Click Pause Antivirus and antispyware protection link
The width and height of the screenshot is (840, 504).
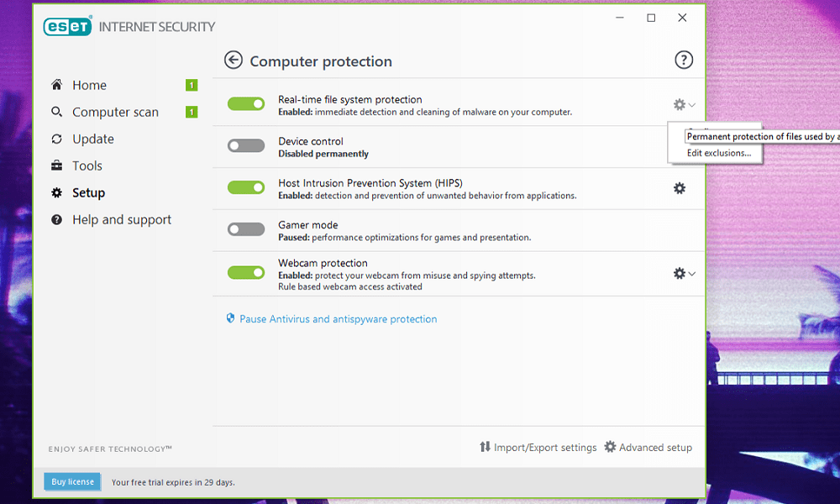tap(338, 318)
